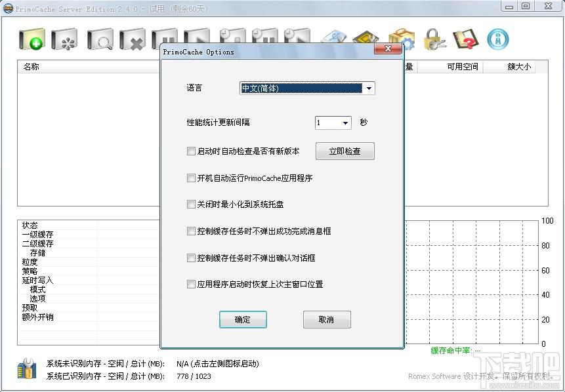
Task: Click the delete cache task X icon
Action: pos(133,39)
